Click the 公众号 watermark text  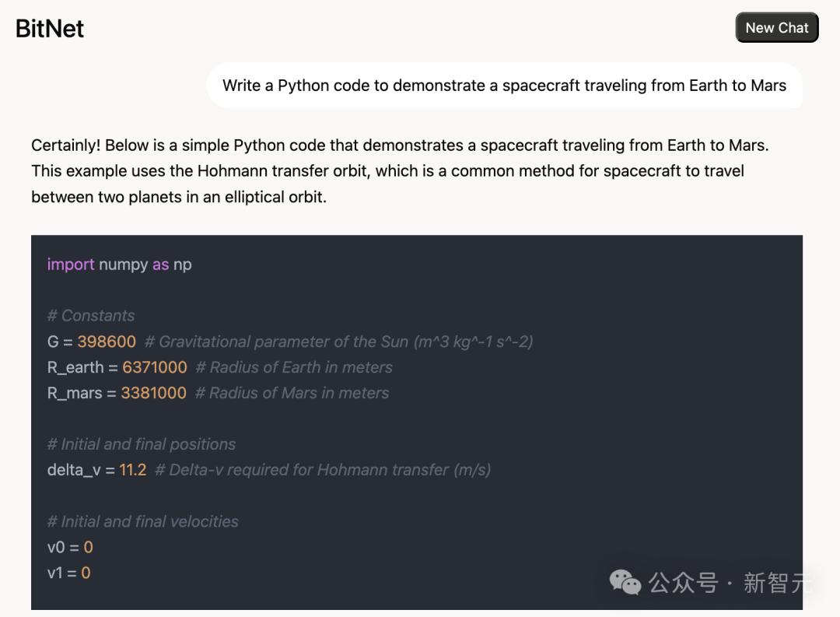click(x=683, y=583)
